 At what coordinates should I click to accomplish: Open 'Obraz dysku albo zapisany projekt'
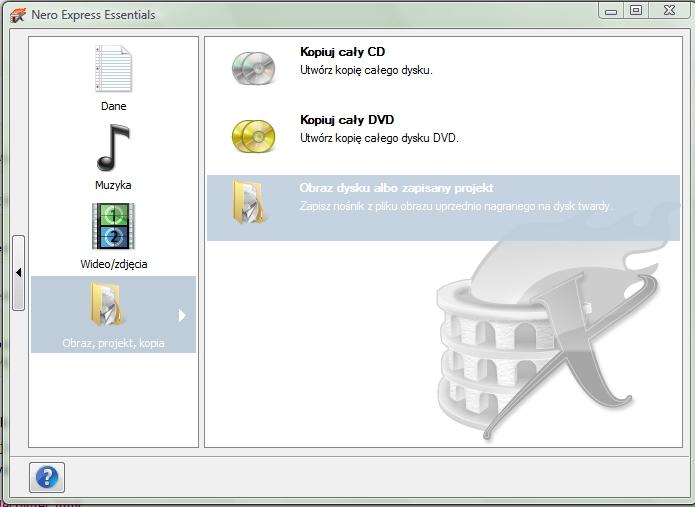(396, 188)
